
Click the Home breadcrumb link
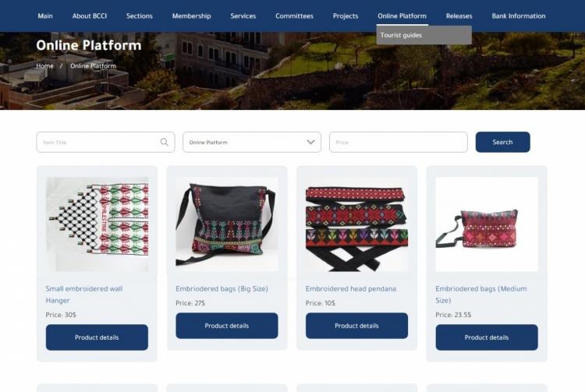(x=44, y=66)
